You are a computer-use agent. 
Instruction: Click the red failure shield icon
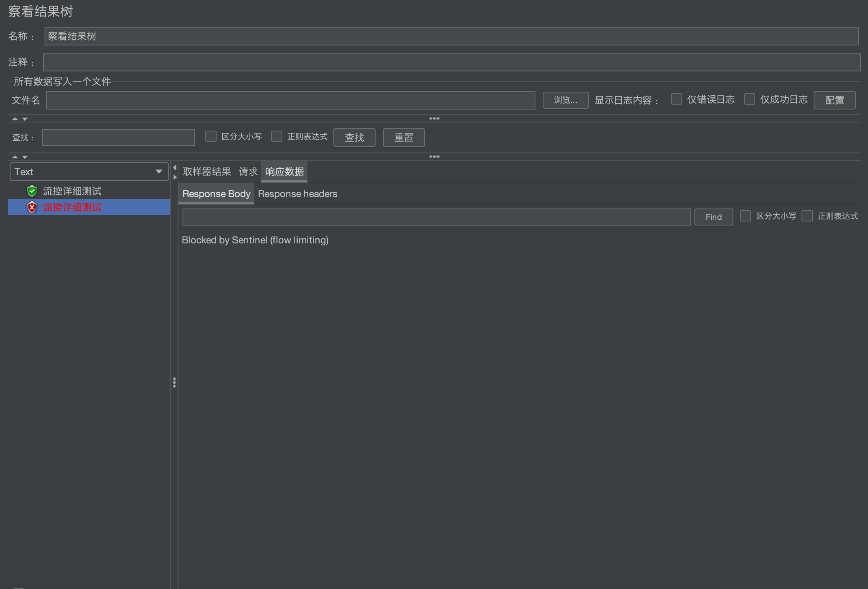32,207
